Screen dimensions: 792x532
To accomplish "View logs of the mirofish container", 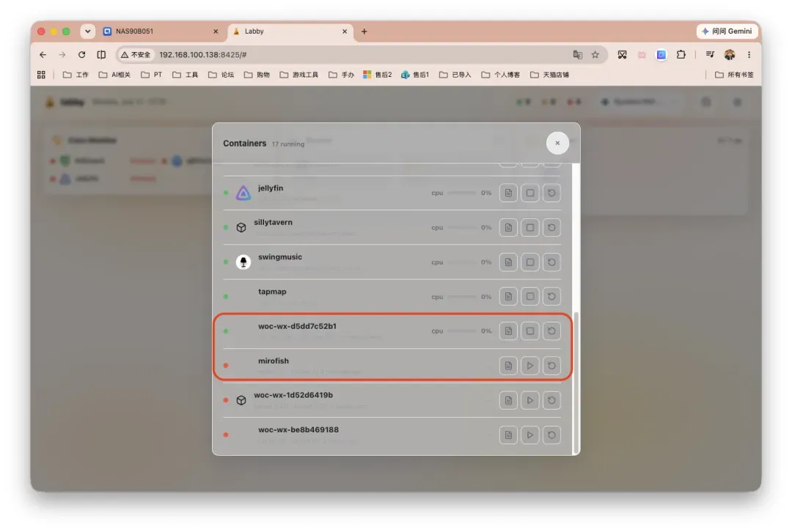I will [508, 366].
